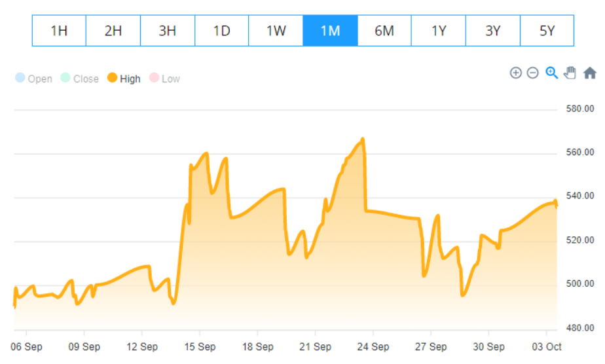
Task: Click the active 1M range tab
Action: click(330, 31)
